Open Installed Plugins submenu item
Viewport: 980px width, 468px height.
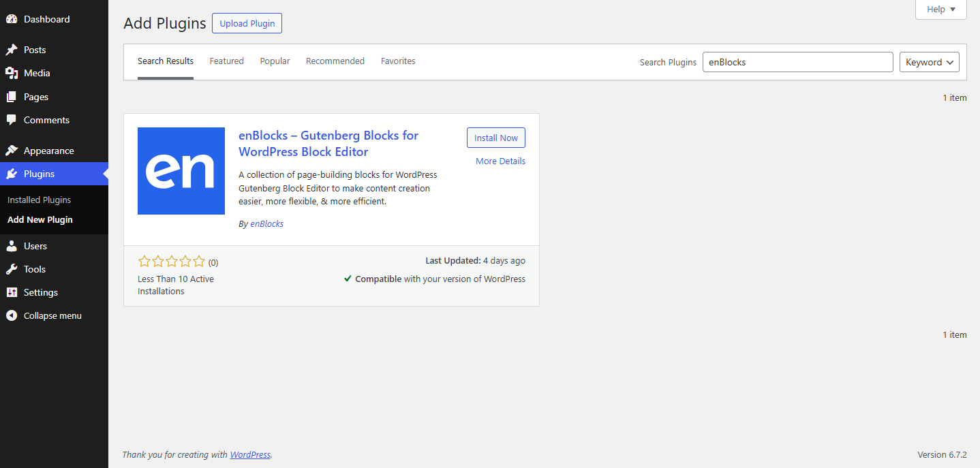(x=40, y=200)
